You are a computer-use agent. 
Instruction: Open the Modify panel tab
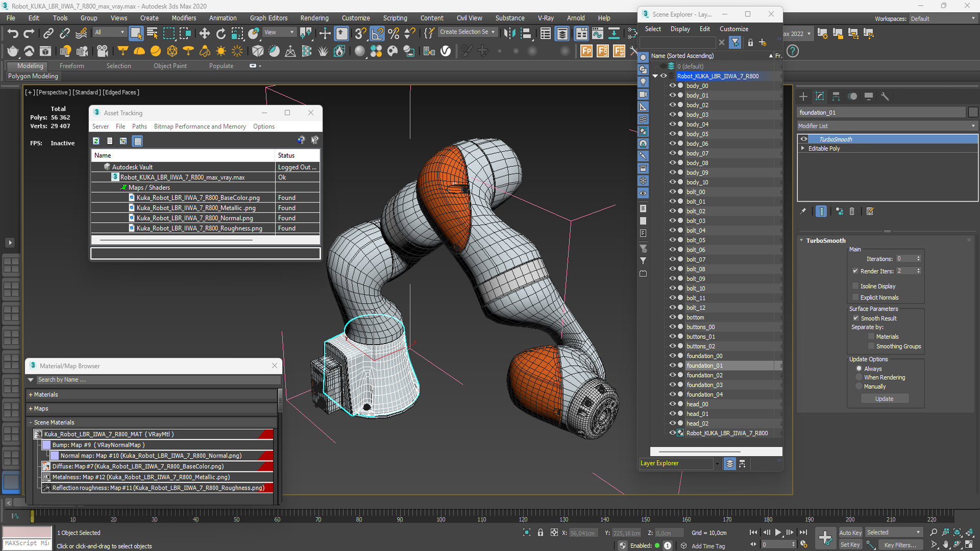point(820,96)
